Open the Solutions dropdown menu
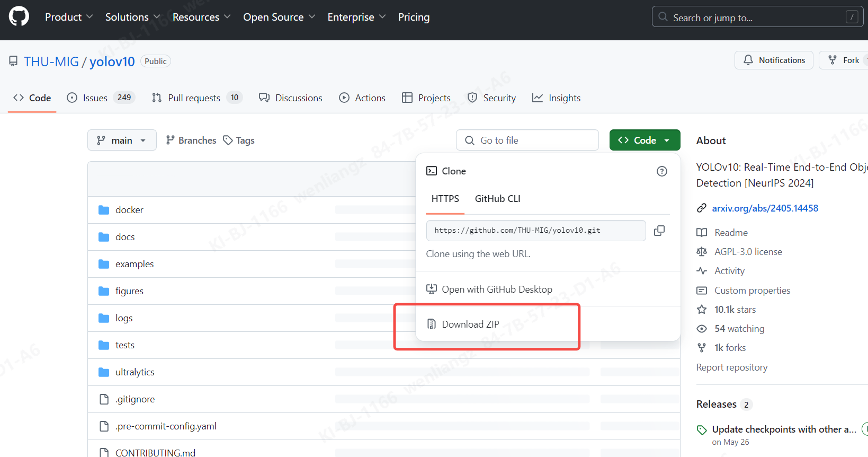Image resolution: width=868 pixels, height=457 pixels. [132, 17]
